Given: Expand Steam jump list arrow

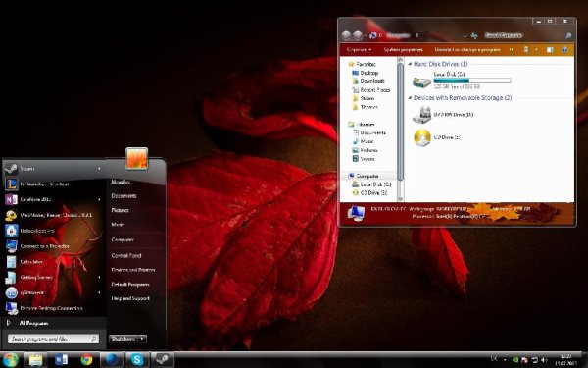Looking at the screenshot, I should pyautogui.click(x=99, y=169).
